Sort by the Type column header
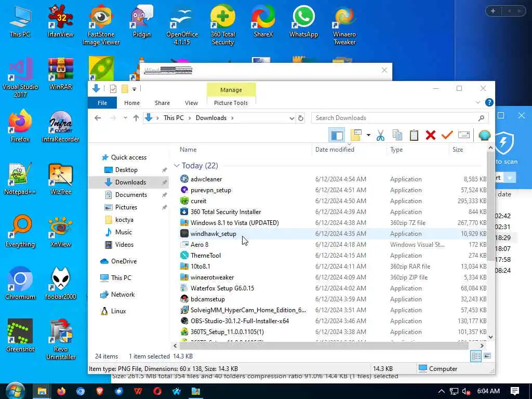 coord(396,150)
